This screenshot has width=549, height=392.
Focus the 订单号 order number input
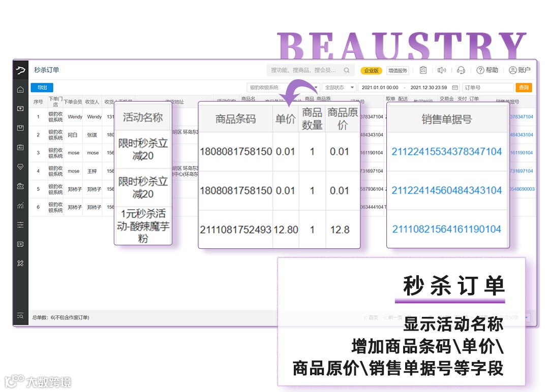pyautogui.click(x=488, y=87)
